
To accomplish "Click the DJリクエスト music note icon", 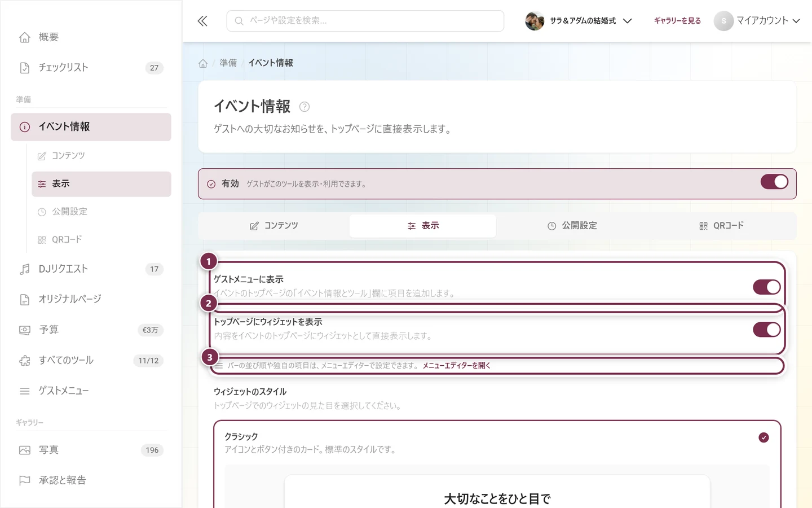I will tap(25, 269).
